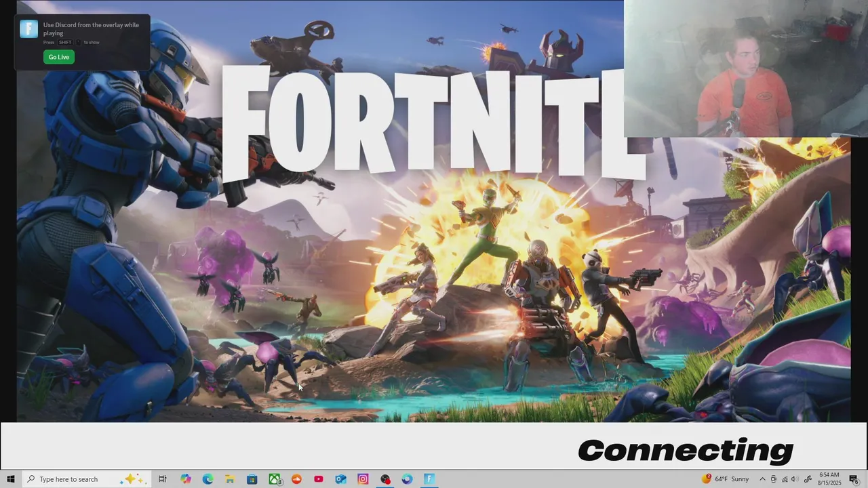Open Outlook from the taskbar
Image resolution: width=868 pixels, height=488 pixels.
341,479
